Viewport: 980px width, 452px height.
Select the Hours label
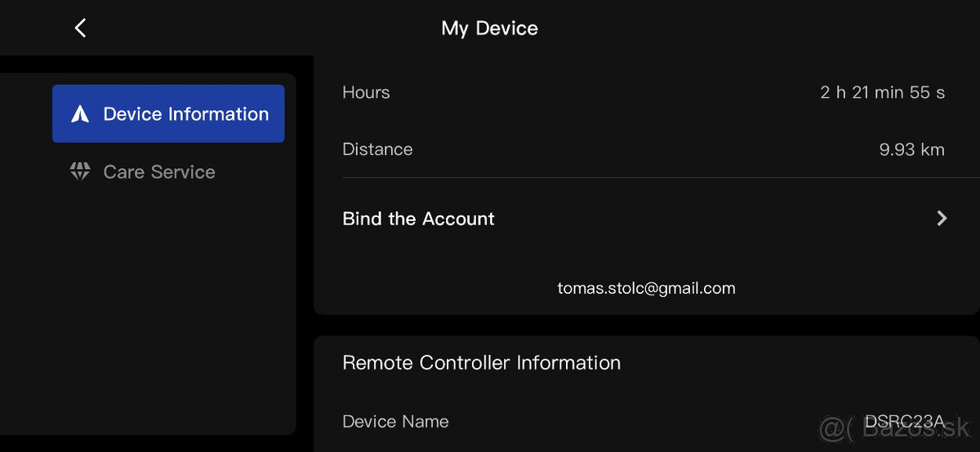(x=366, y=92)
